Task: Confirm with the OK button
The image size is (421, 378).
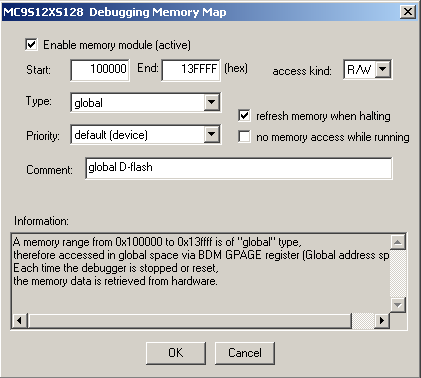Action: pos(176,353)
